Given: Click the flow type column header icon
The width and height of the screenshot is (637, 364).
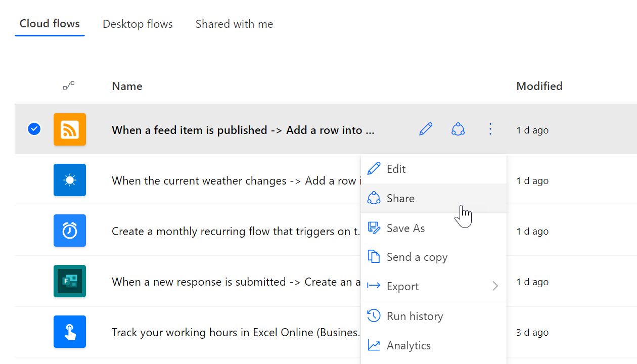Looking at the screenshot, I should [69, 86].
